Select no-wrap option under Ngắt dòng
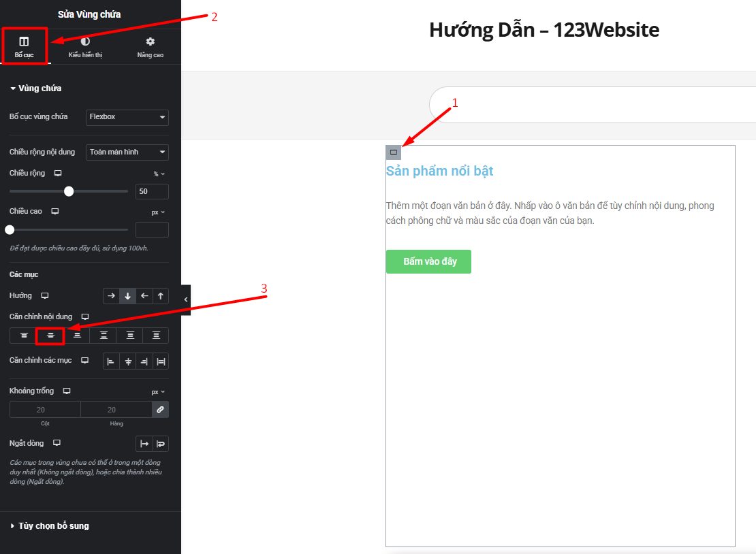This screenshot has width=756, height=554. point(144,444)
